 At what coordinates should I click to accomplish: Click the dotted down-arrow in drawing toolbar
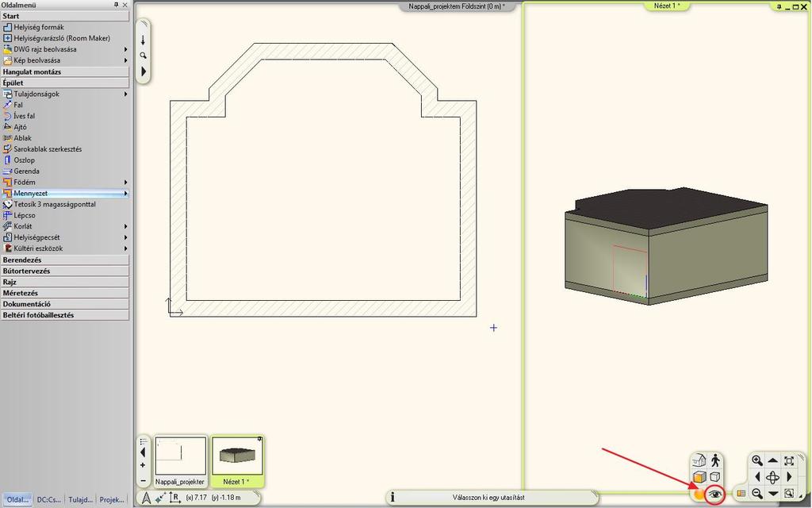144,40
